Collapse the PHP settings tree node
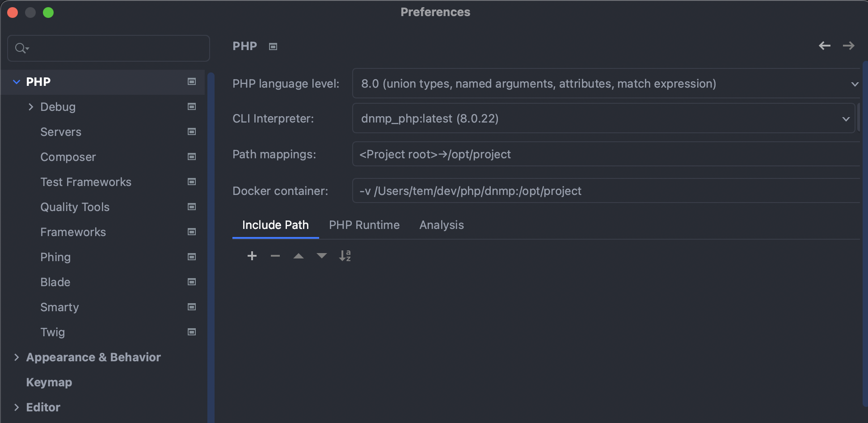Viewport: 868px width, 423px height. [x=17, y=82]
